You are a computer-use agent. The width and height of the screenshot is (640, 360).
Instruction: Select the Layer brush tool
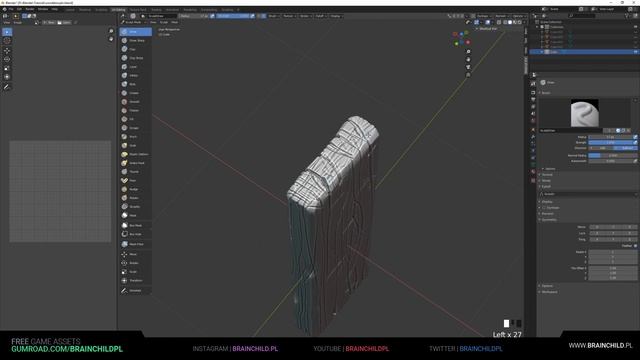pyautogui.click(x=136, y=67)
